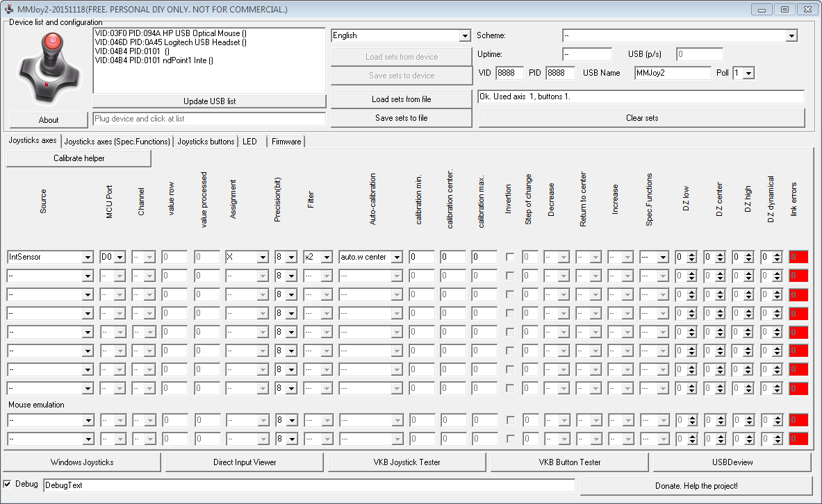Click the PID input field
This screenshot has width=822, height=504.
(x=560, y=74)
